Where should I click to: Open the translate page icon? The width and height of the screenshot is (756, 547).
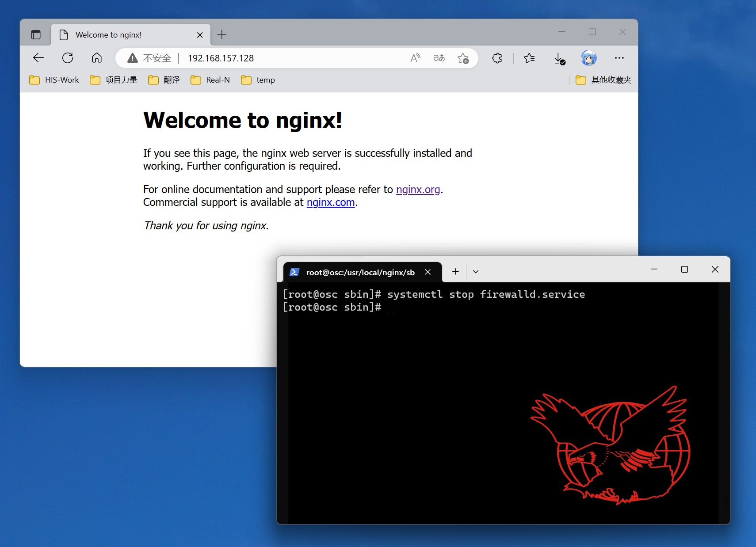[439, 58]
